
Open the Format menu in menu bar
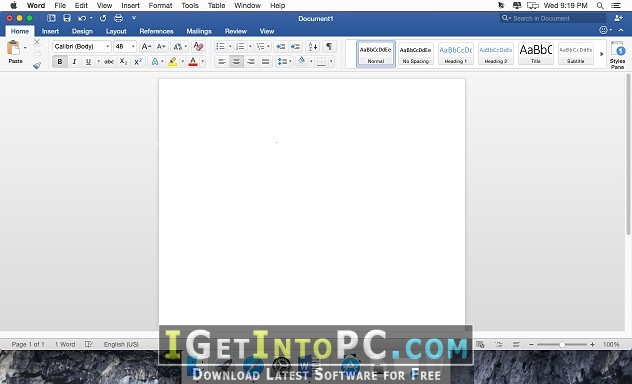[160, 6]
